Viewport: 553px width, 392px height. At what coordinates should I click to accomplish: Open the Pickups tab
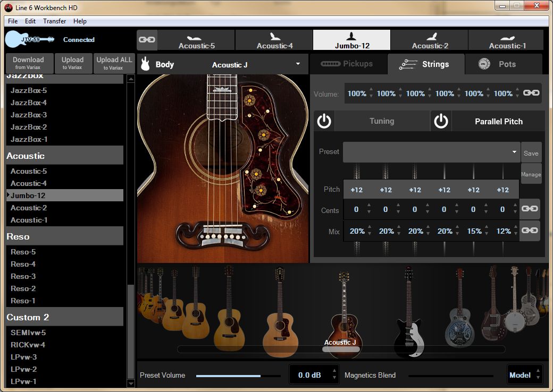click(348, 64)
